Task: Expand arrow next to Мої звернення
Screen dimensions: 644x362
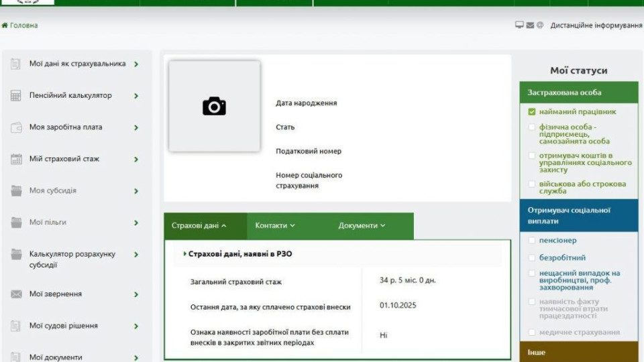Action: (x=136, y=295)
